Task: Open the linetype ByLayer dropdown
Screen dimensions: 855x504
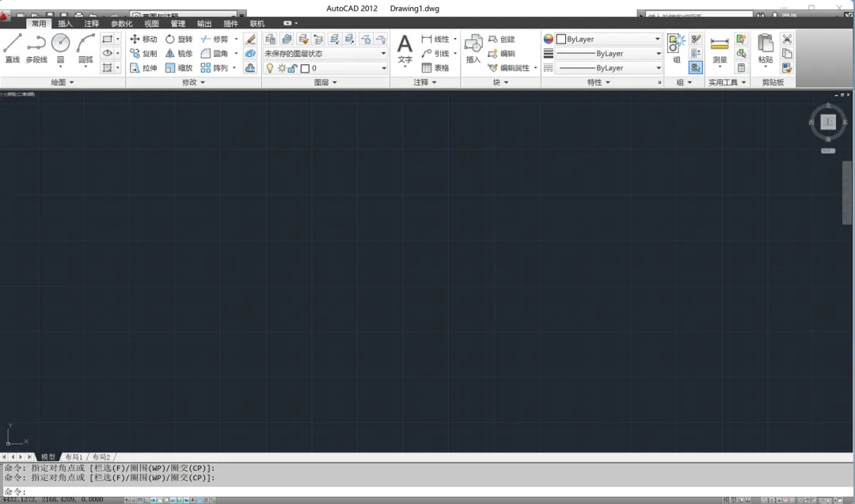Action: coord(608,67)
